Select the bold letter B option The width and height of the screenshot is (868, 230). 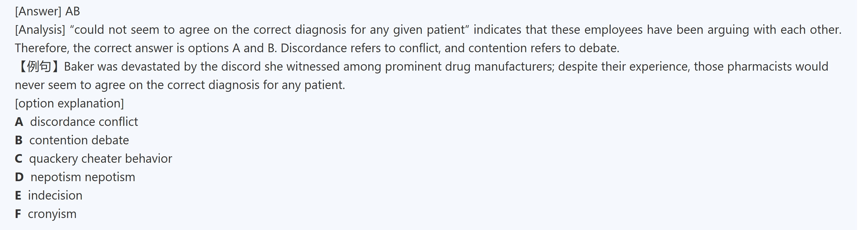click(18, 140)
